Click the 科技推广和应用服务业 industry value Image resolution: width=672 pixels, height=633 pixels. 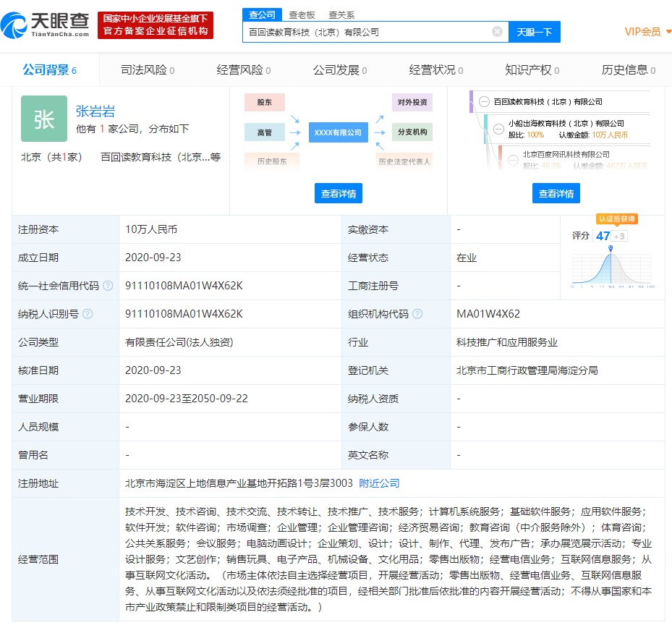(x=507, y=342)
